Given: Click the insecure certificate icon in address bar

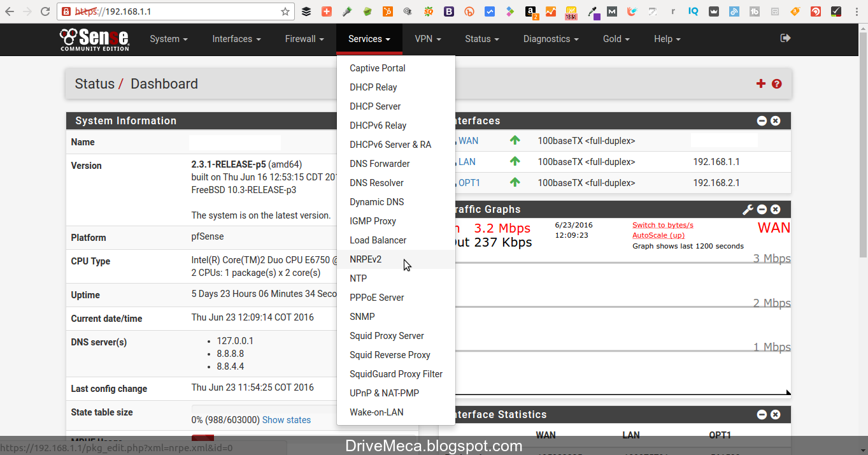Looking at the screenshot, I should [x=66, y=11].
